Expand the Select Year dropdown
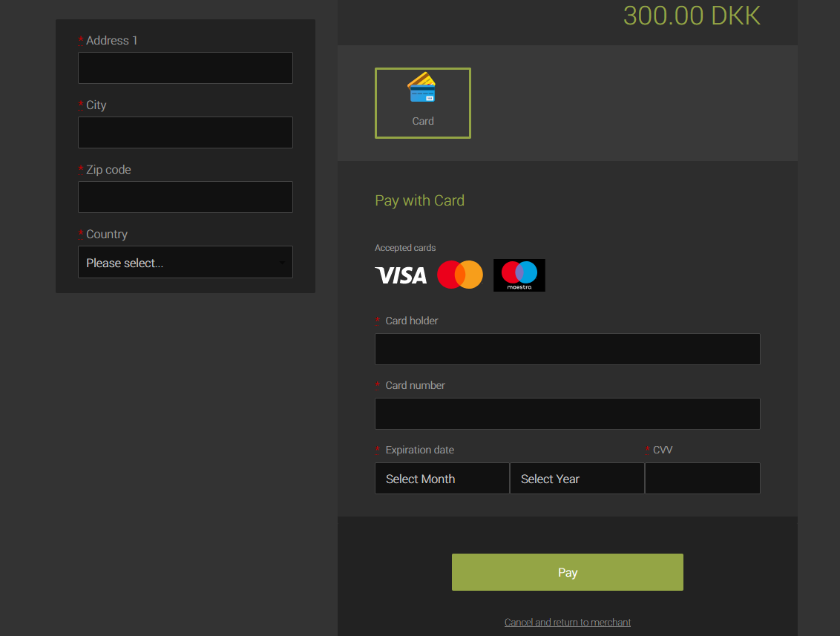The height and width of the screenshot is (636, 840). [x=577, y=479]
